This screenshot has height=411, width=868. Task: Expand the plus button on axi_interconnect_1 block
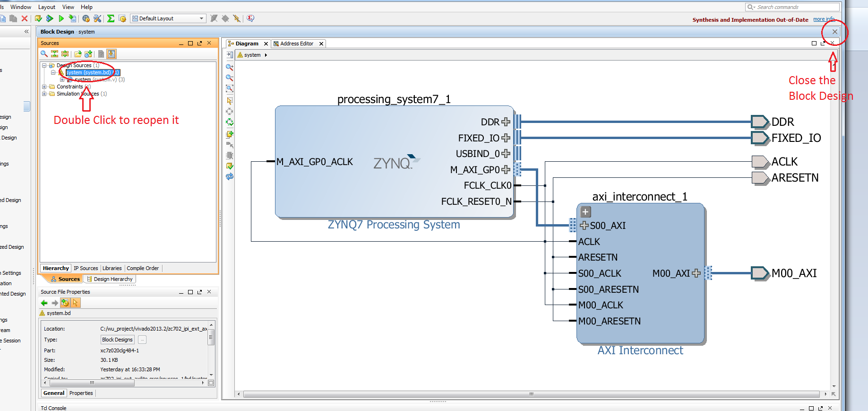585,212
